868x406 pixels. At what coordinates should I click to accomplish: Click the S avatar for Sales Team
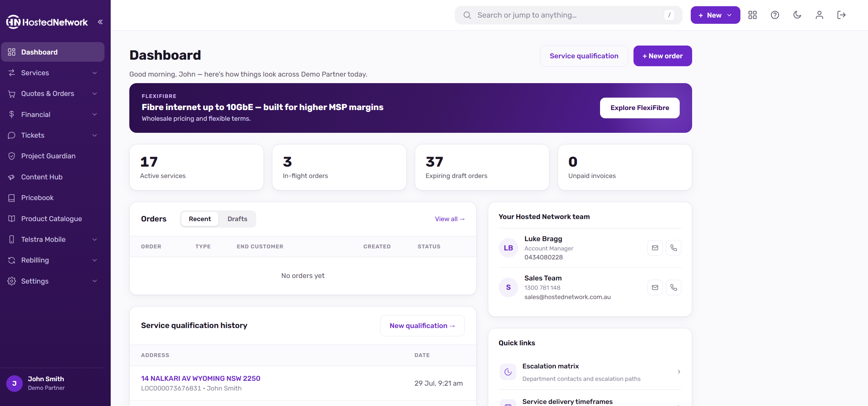[508, 287]
